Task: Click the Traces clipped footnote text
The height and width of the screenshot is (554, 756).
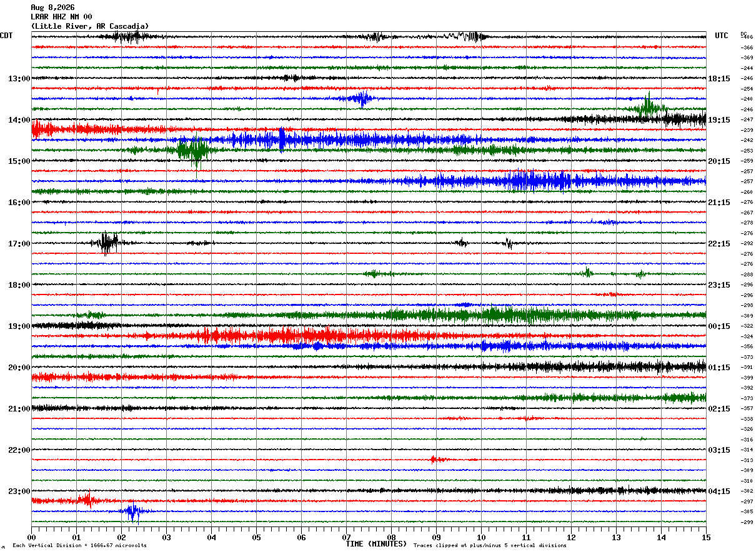Action: tap(490, 545)
